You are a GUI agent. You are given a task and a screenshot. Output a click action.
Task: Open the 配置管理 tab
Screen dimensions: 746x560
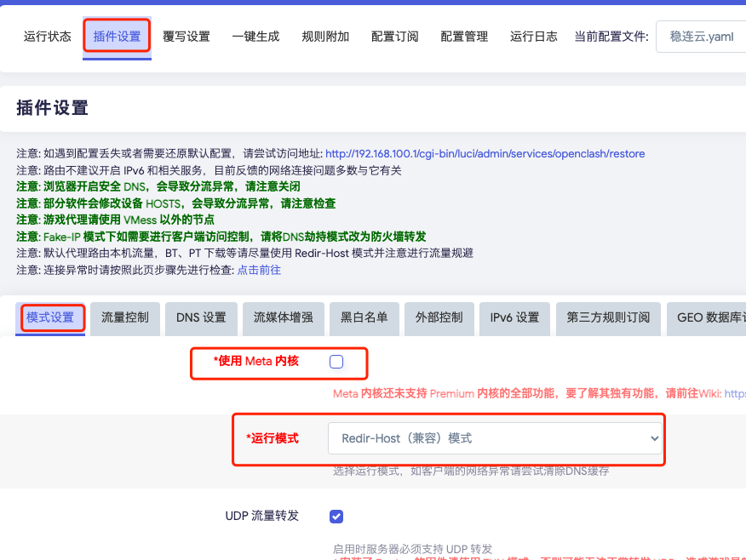click(464, 37)
